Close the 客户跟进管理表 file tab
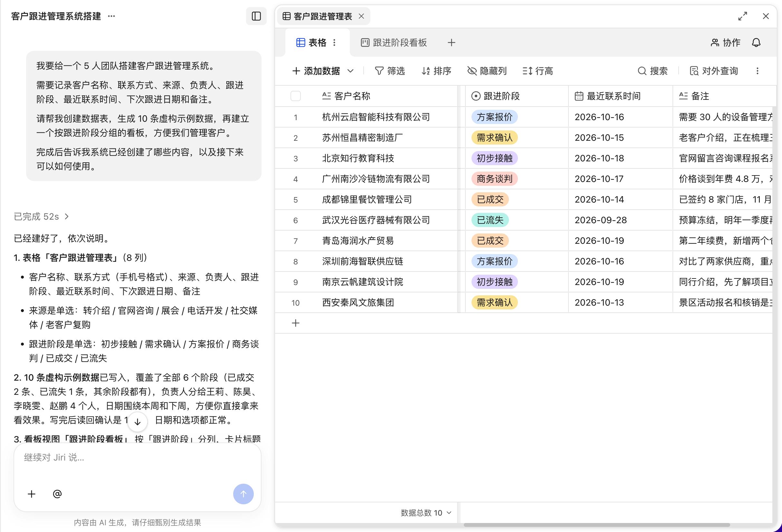 pos(361,16)
